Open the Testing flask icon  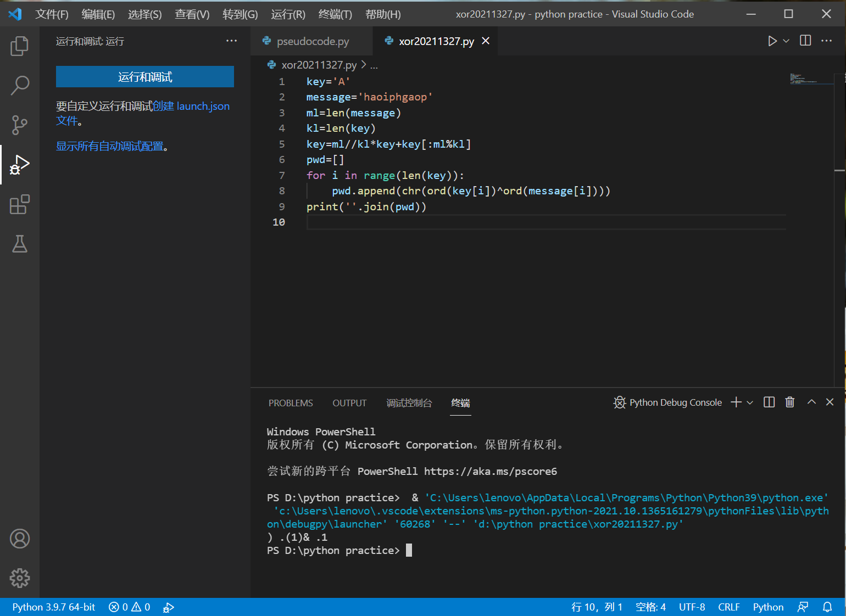(19, 244)
